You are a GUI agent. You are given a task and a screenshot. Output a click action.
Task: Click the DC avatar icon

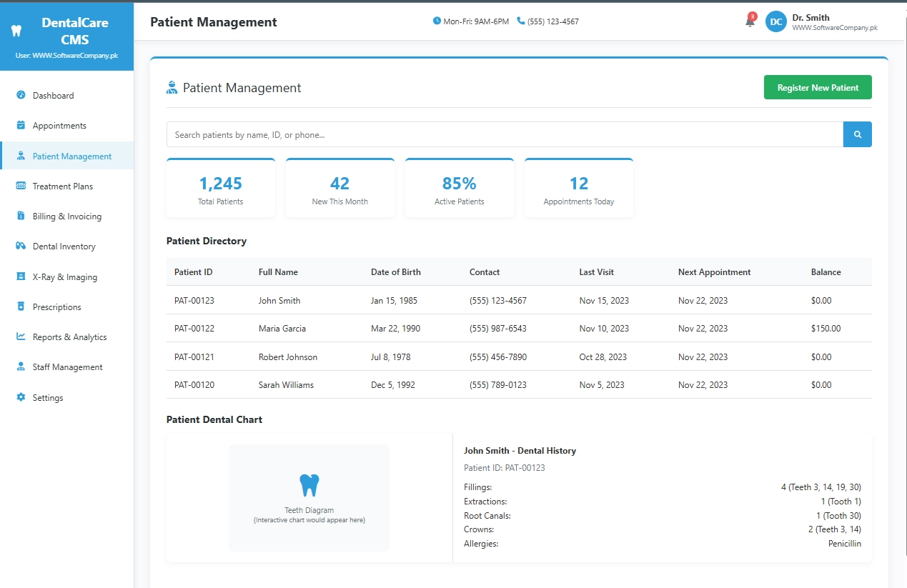click(x=776, y=21)
